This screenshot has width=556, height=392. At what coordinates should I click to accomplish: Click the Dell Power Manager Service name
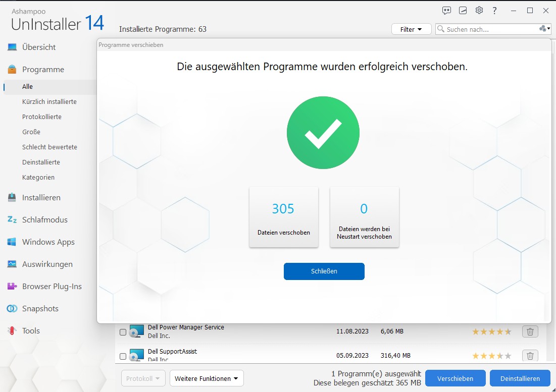[186, 327]
